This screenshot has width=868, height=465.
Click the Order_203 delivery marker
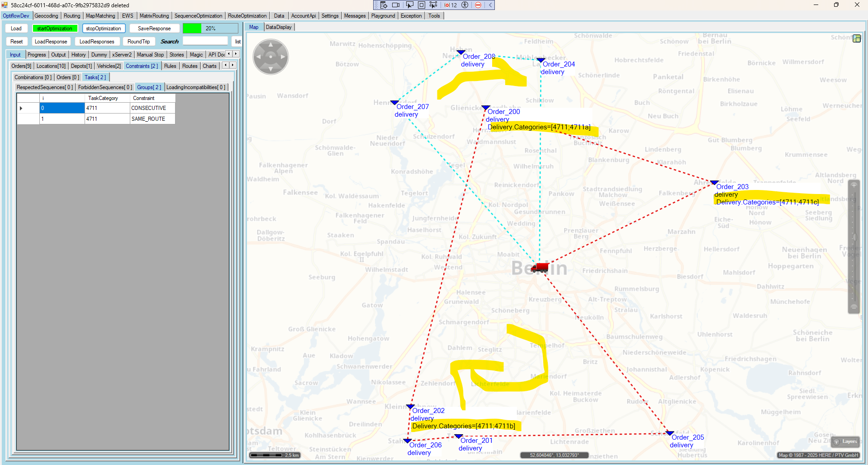tap(714, 183)
